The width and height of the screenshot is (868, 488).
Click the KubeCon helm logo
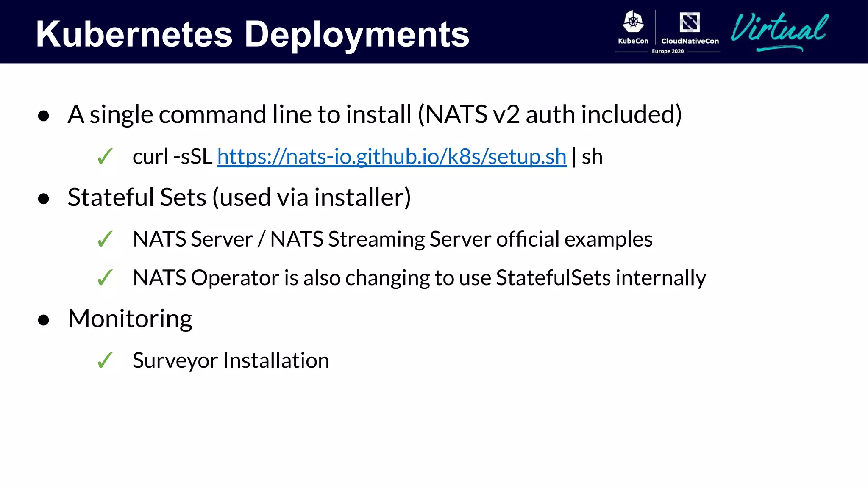[633, 21]
